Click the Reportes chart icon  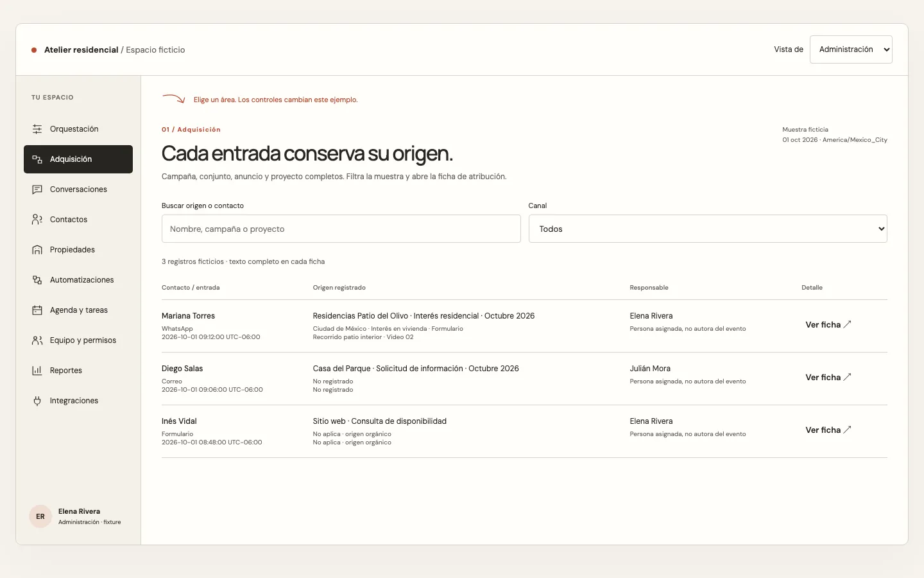pos(37,371)
